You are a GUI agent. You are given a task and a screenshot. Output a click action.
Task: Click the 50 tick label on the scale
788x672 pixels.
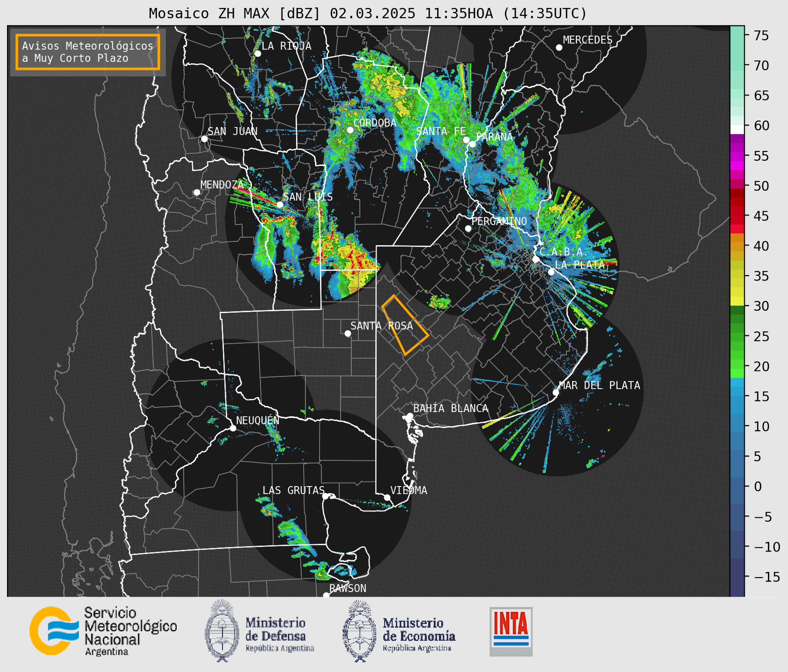point(761,186)
